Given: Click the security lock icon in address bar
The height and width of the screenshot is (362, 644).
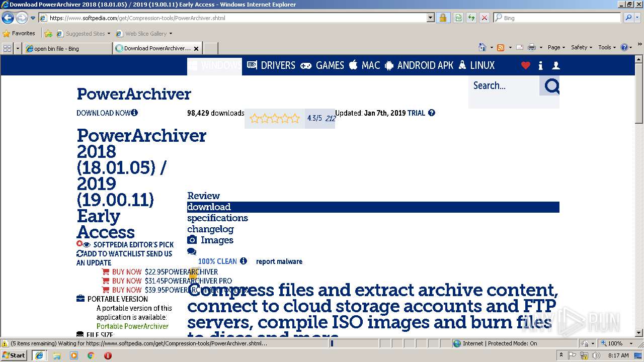Looking at the screenshot, I should (x=443, y=18).
